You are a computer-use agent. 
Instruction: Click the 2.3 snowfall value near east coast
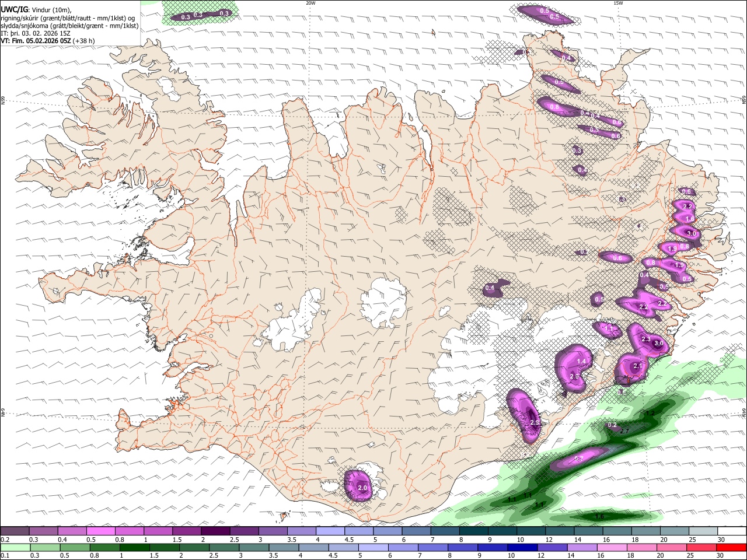click(645, 339)
